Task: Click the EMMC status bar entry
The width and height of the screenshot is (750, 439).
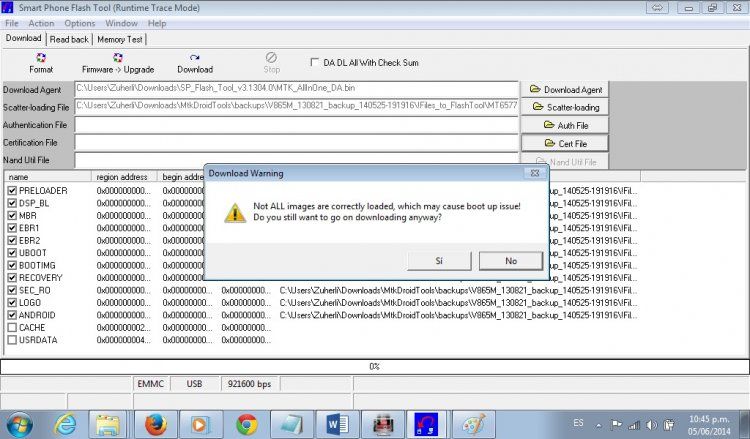Action: (x=151, y=384)
